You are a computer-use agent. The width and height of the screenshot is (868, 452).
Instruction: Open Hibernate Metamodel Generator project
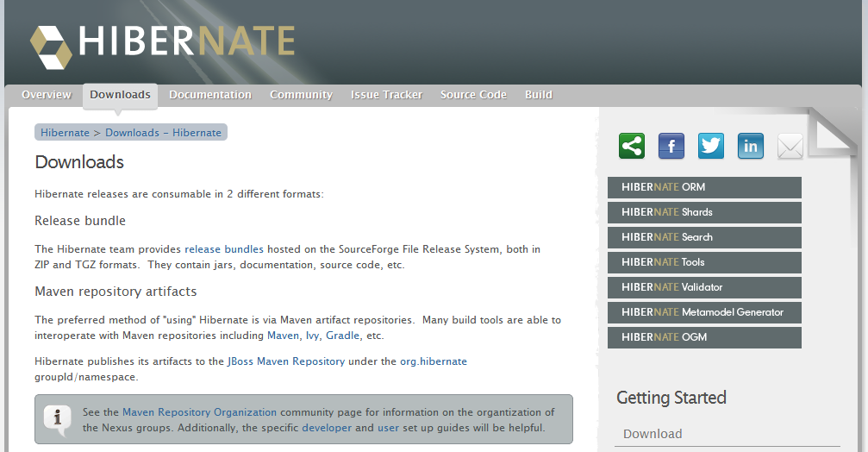pyautogui.click(x=704, y=312)
